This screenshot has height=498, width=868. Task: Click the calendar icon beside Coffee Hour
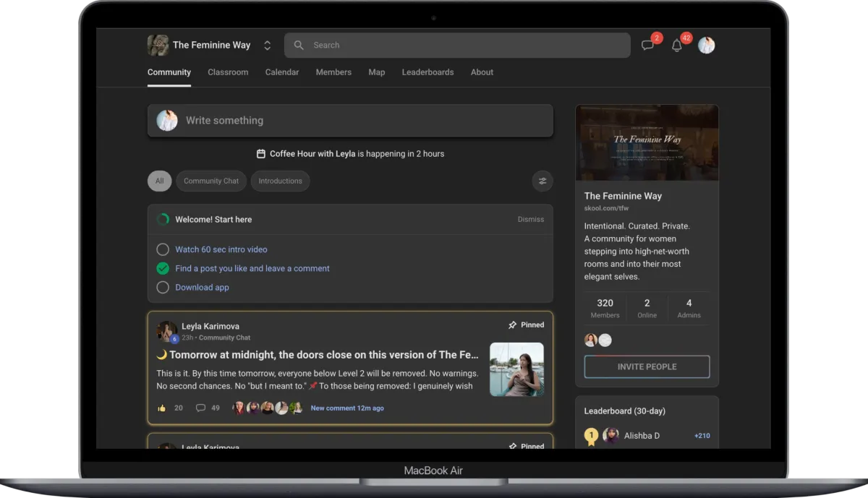point(261,154)
